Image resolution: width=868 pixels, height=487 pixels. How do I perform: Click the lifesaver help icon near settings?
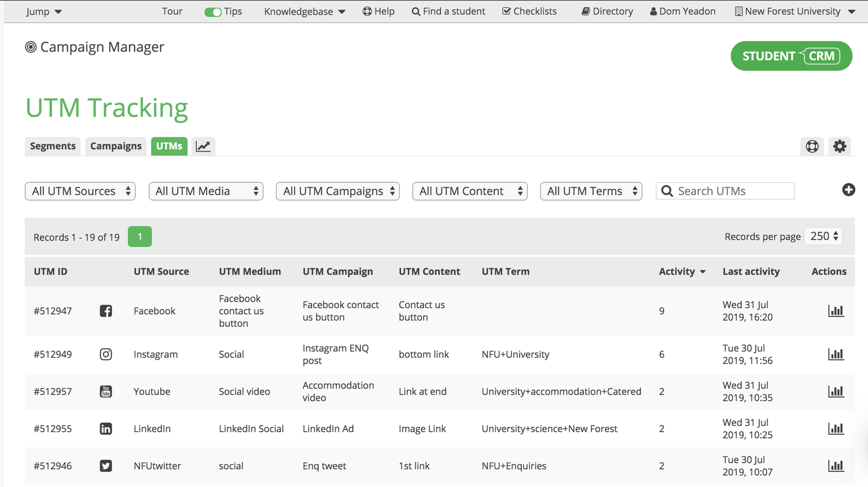click(x=812, y=146)
